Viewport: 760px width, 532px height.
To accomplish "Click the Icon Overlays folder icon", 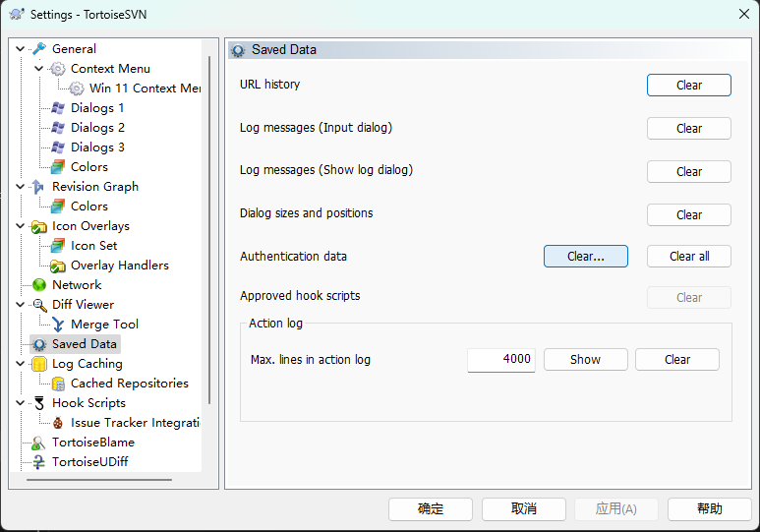I will 38,226.
